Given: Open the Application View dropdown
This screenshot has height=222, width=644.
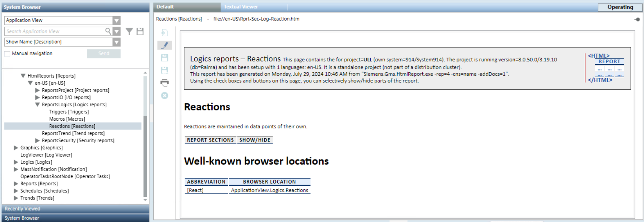Looking at the screenshot, I should pos(116,20).
